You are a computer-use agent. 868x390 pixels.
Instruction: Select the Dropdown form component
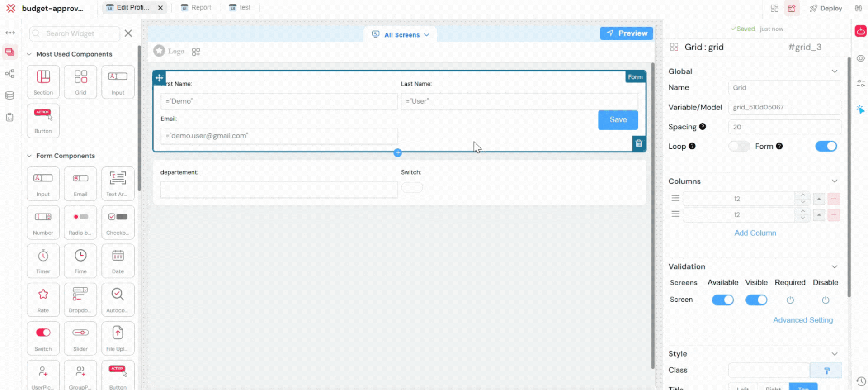[80, 300]
